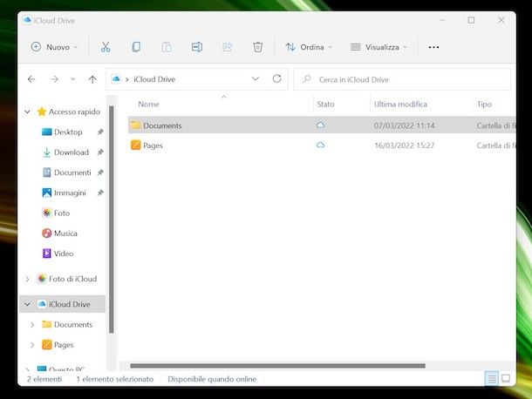
Task: Click the date 07/03/2022 11:14
Action: coord(404,125)
